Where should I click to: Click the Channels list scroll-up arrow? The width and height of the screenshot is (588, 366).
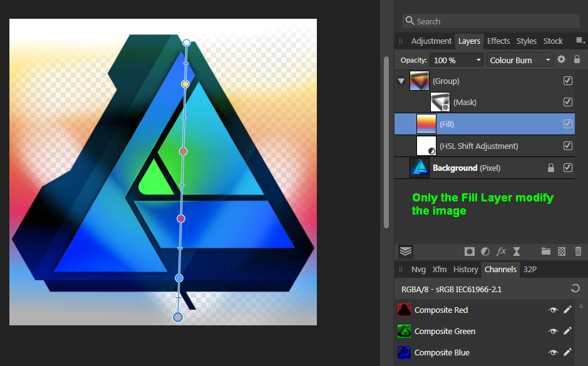[x=581, y=306]
